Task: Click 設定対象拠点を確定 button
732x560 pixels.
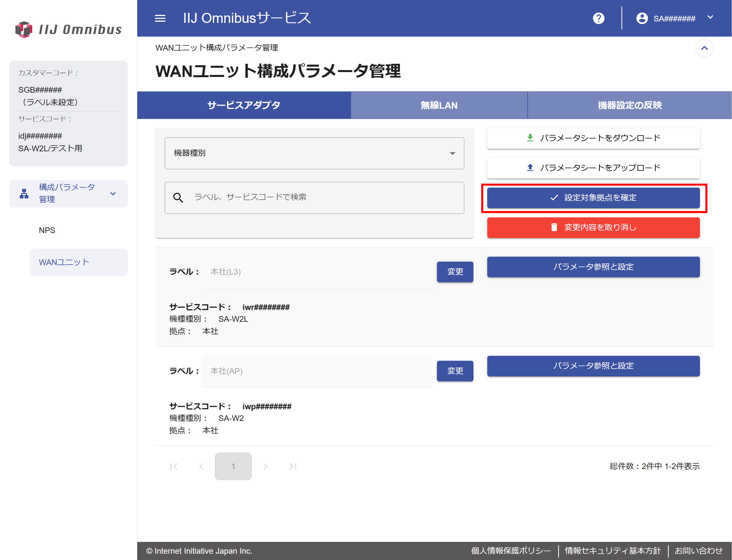Action: pos(593,198)
